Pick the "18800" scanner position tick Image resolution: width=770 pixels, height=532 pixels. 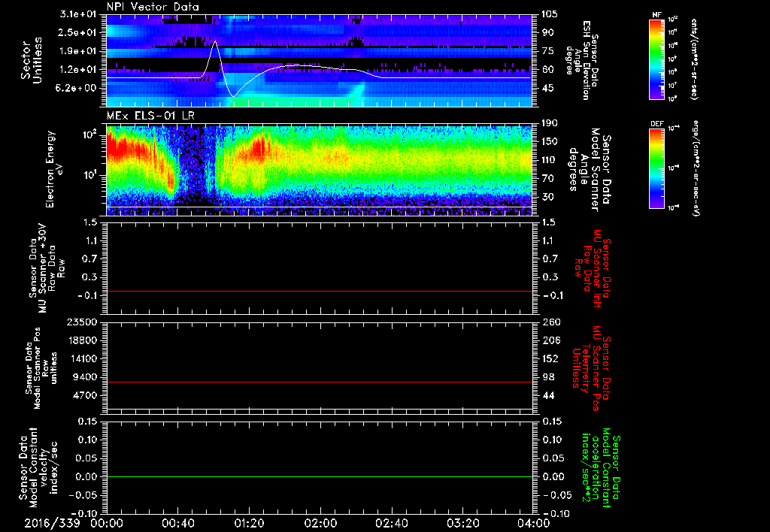83,340
